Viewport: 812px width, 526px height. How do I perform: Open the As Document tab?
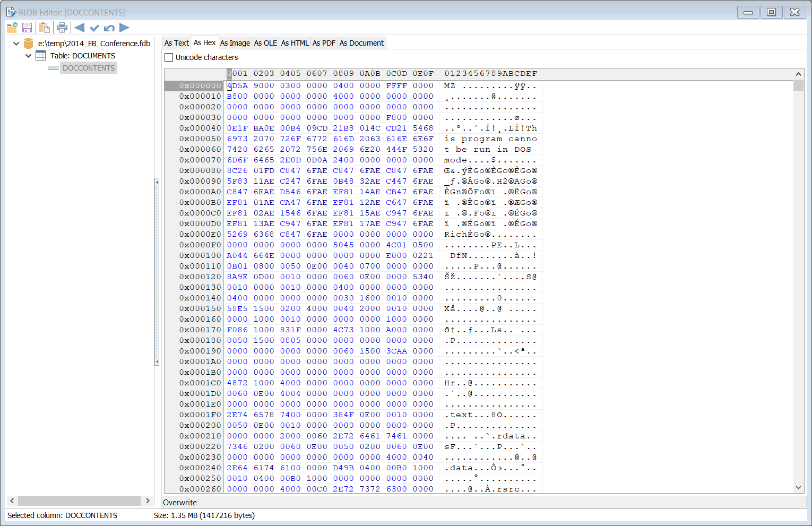pyautogui.click(x=361, y=43)
